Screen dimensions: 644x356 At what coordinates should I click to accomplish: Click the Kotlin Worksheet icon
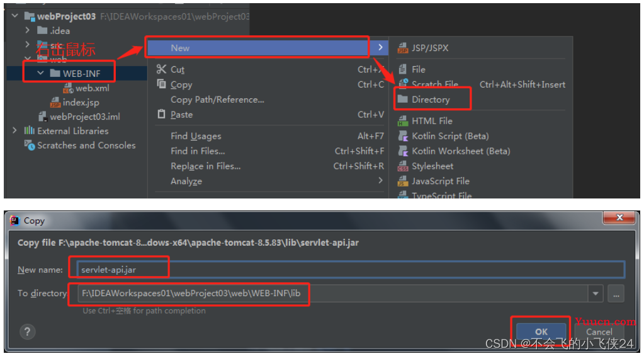(x=402, y=151)
